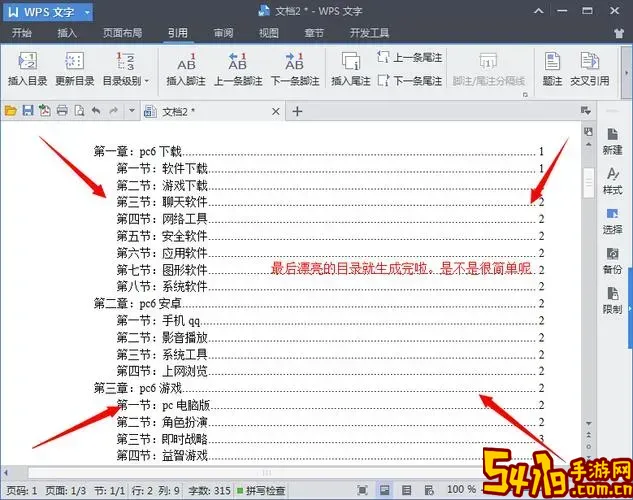
Task: Follow TOC entry 第二节:影音播放
Action: 330,337
